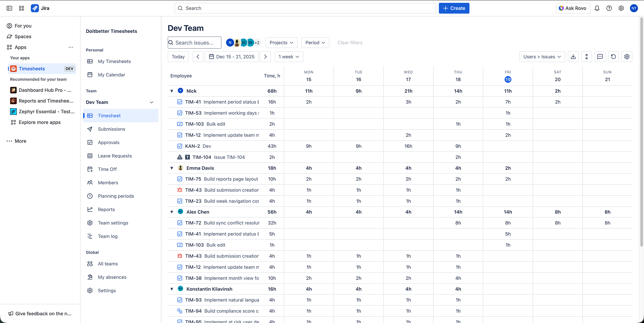644x323 pixels.
Task: Click the +2 more users avatar
Action: [257, 43]
